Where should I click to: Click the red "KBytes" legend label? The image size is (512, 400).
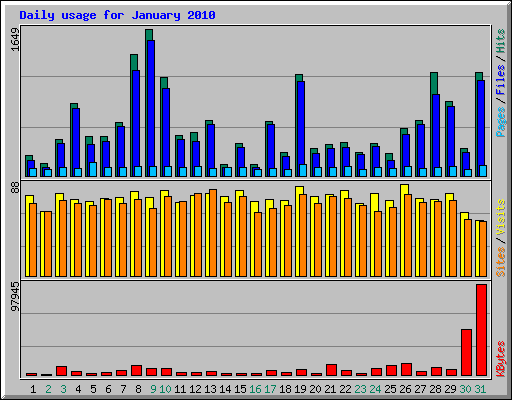(501, 359)
